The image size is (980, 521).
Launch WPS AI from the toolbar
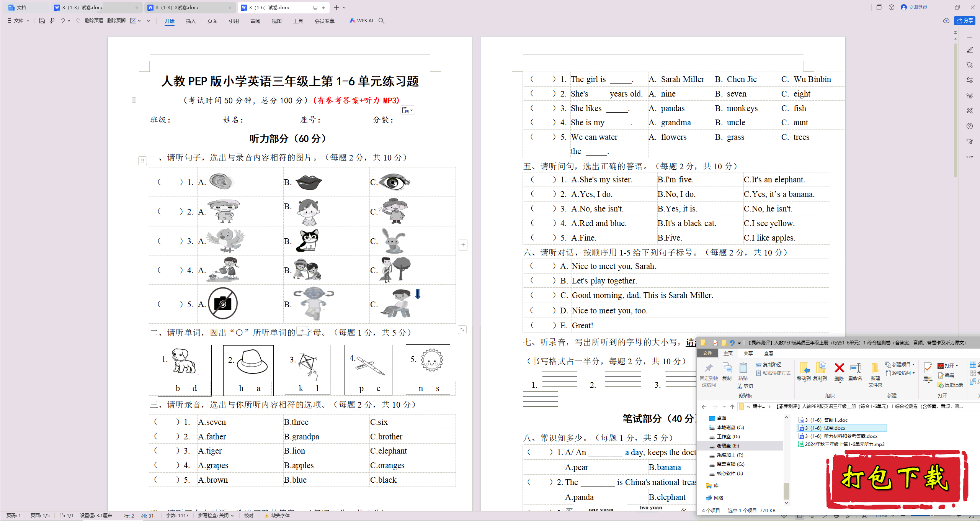[361, 21]
